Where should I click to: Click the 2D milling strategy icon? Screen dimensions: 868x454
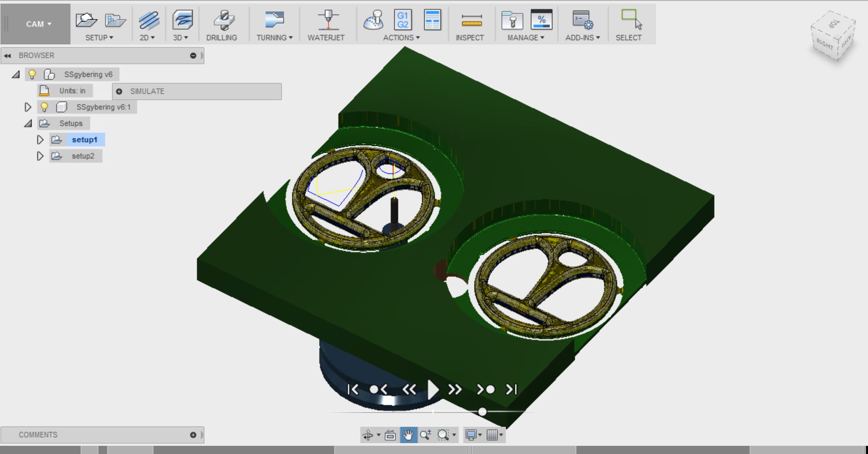tap(149, 20)
